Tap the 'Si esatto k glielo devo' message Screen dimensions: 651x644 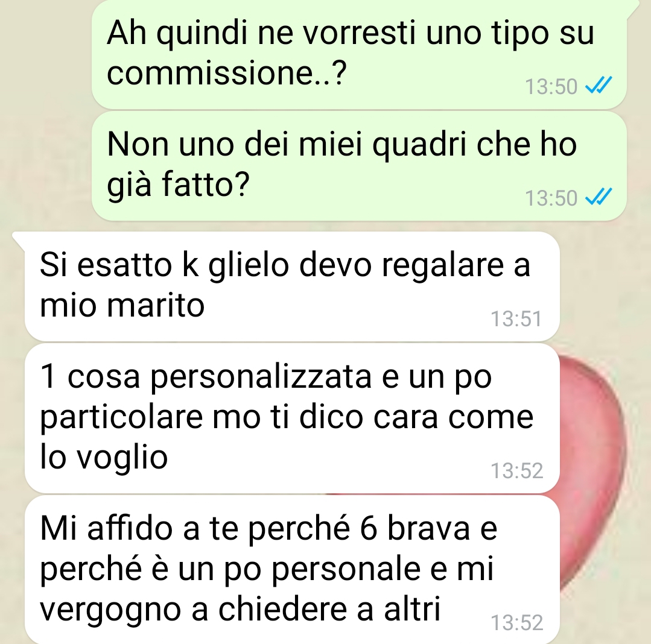click(x=292, y=286)
